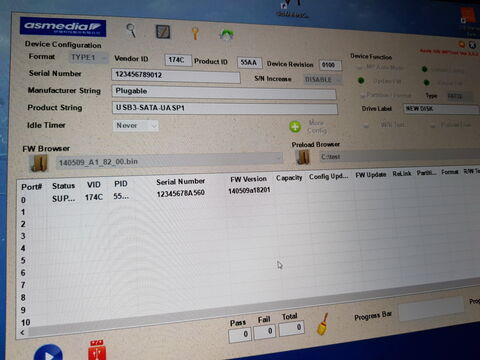Click the Format column header
This screenshot has width=480, height=360.
(x=450, y=172)
